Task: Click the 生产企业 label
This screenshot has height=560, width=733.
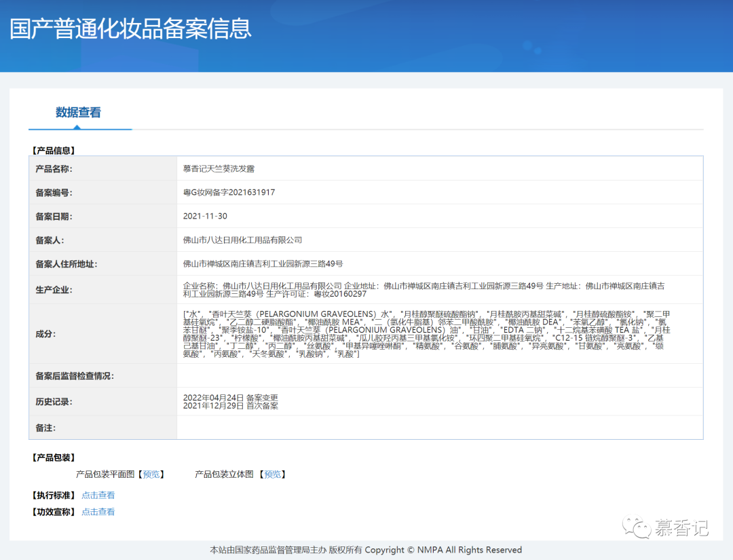Action: coord(54,290)
